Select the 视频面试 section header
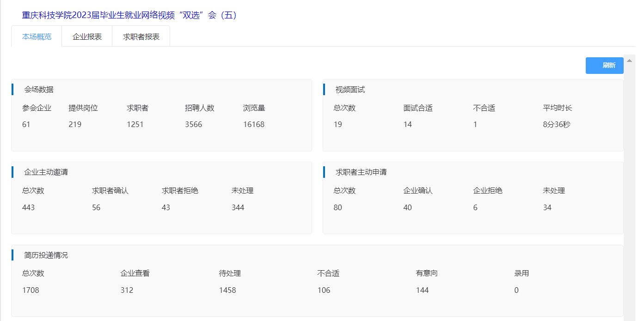 (350, 90)
